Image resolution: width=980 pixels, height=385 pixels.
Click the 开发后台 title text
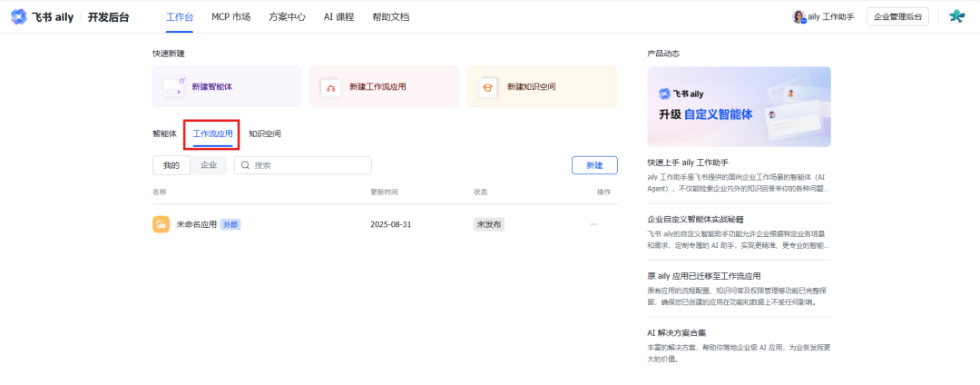(109, 17)
